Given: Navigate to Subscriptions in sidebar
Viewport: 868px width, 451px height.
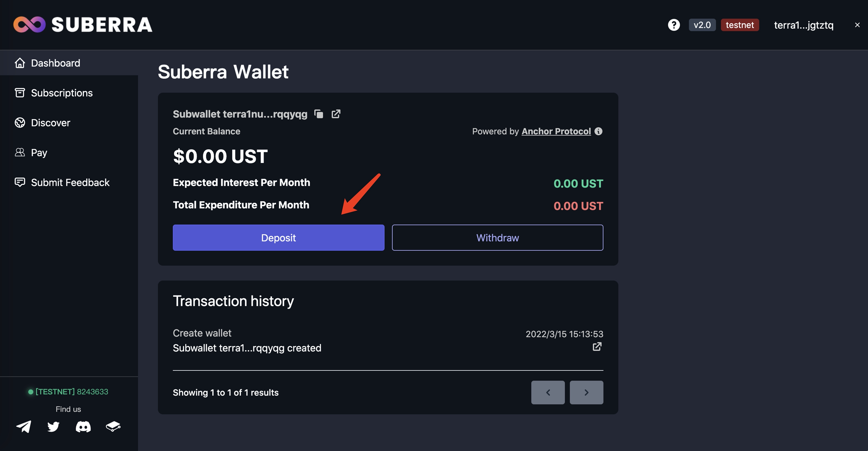Looking at the screenshot, I should tap(62, 93).
